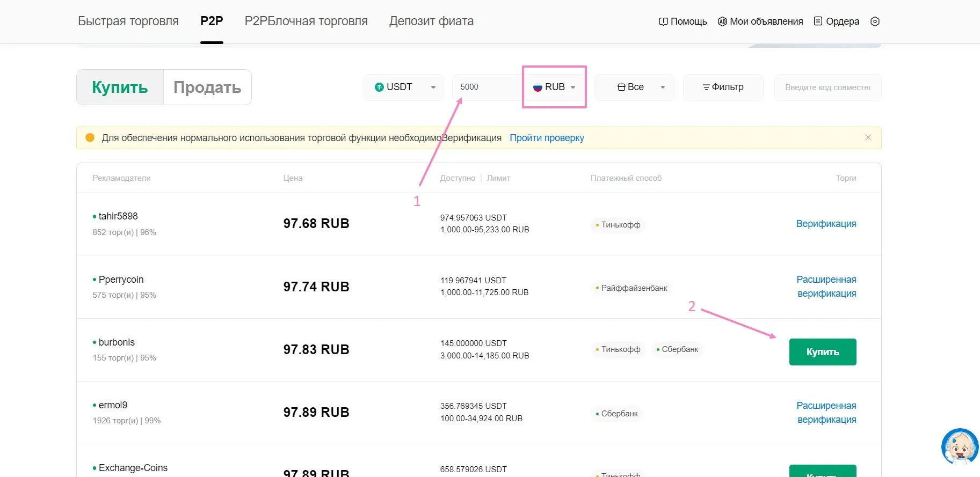Click the Сбербанк tag in ermol9 row
Viewport: 980px width, 477px height.
click(616, 414)
